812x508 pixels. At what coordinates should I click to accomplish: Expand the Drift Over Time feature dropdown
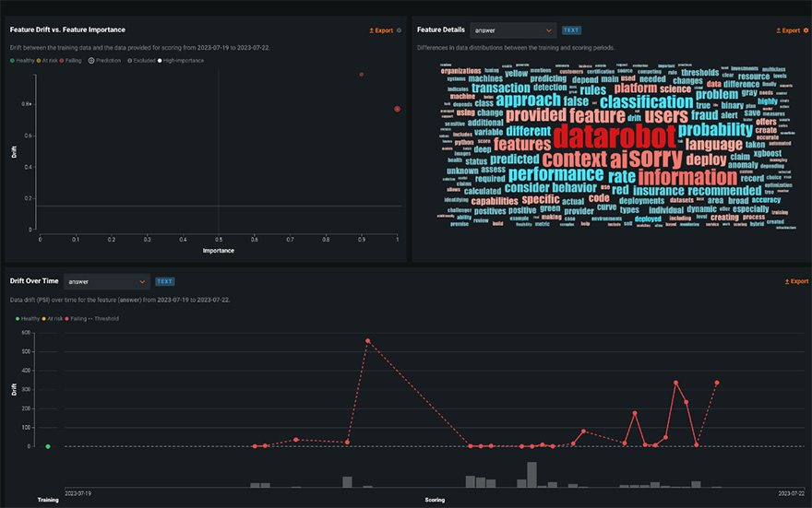click(106, 281)
